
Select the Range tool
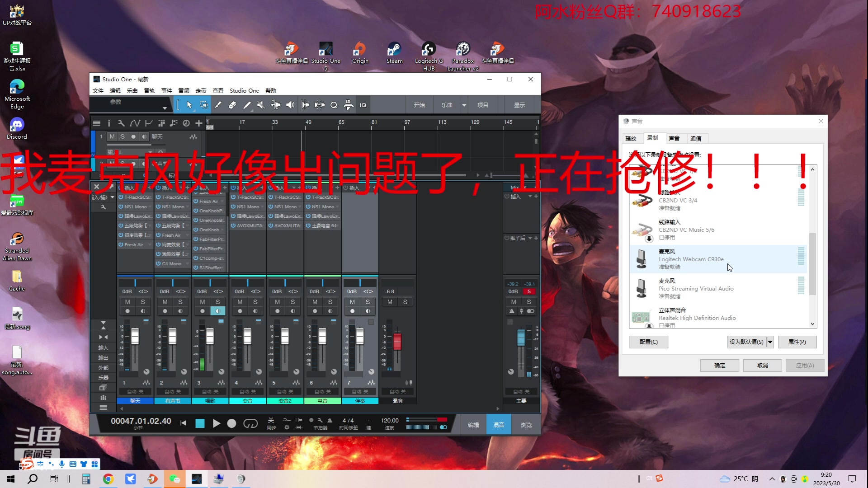click(204, 105)
